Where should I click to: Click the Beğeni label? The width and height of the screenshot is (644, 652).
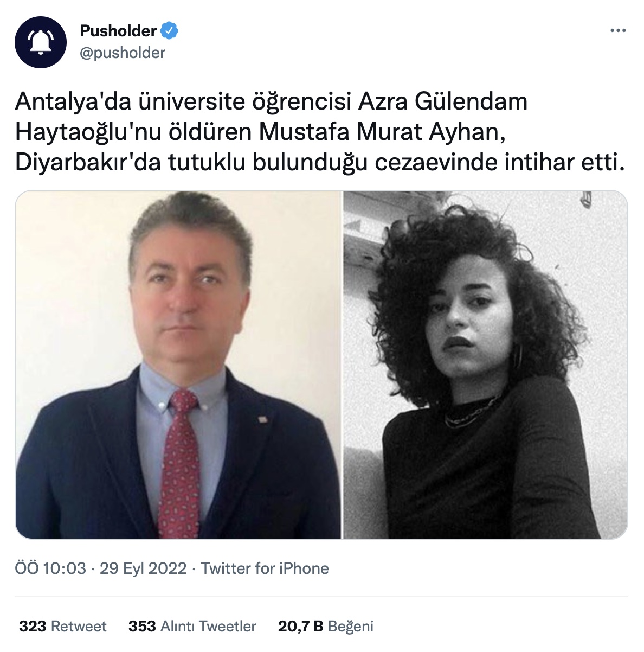[x=351, y=627]
